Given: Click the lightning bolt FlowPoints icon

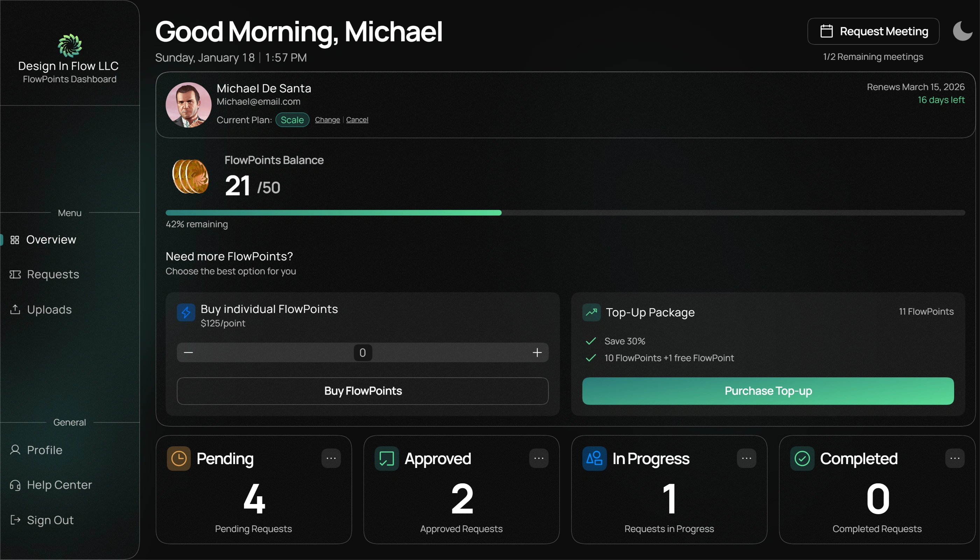Looking at the screenshot, I should 186,312.
